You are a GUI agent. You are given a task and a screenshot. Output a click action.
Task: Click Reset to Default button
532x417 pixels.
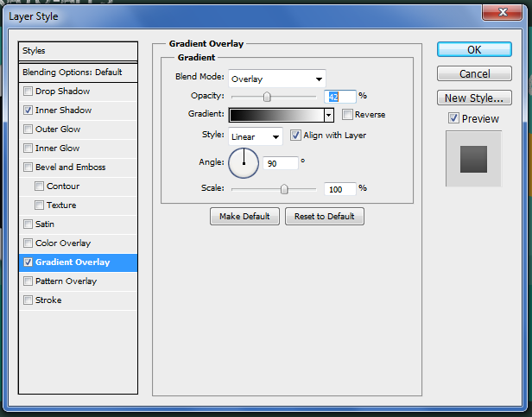(325, 216)
